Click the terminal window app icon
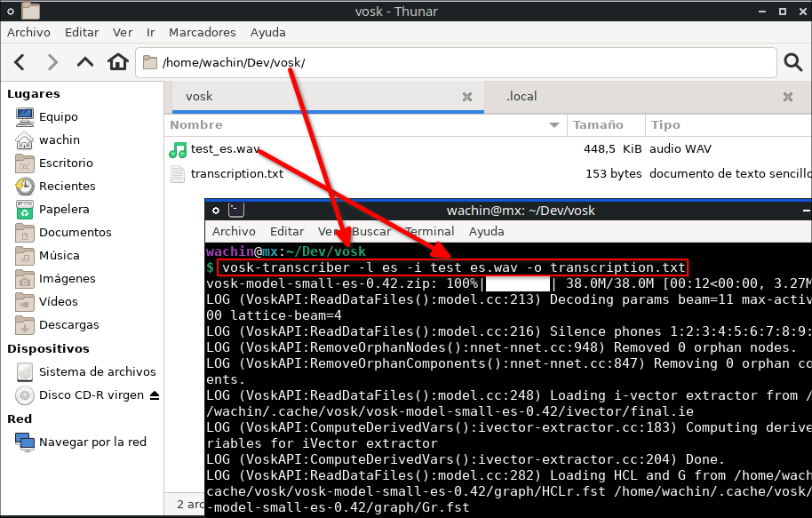The height and width of the screenshot is (518, 812). [x=236, y=210]
